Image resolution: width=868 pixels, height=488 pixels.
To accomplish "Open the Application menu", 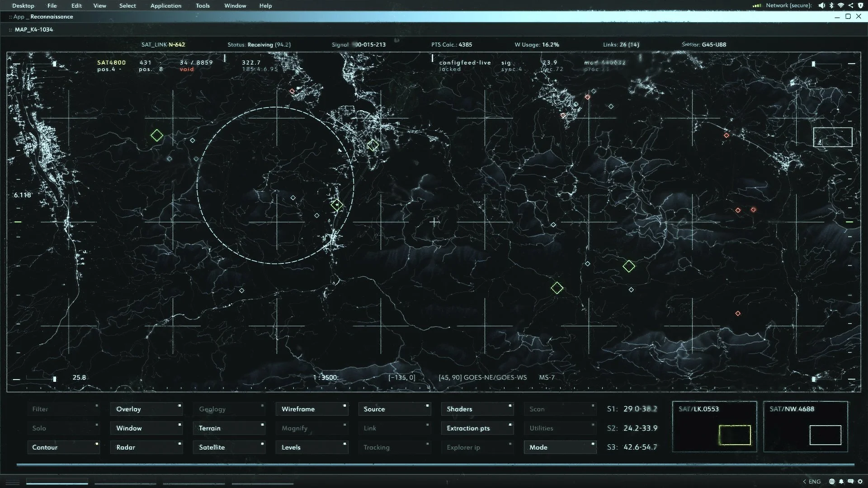I will (166, 6).
